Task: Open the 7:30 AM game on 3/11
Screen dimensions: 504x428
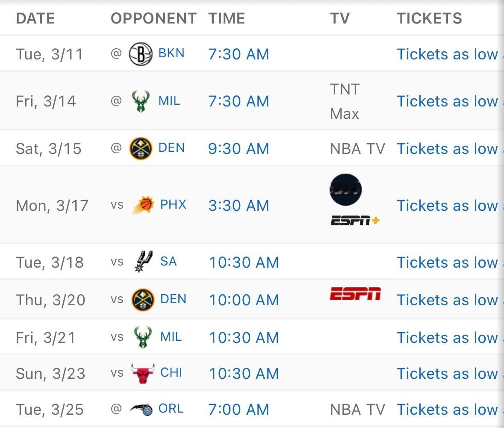Action: click(x=239, y=54)
